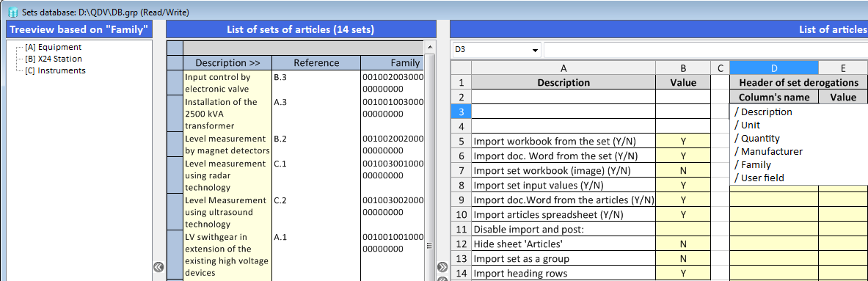Select 'Level measurement using radar technology' set

(227, 175)
